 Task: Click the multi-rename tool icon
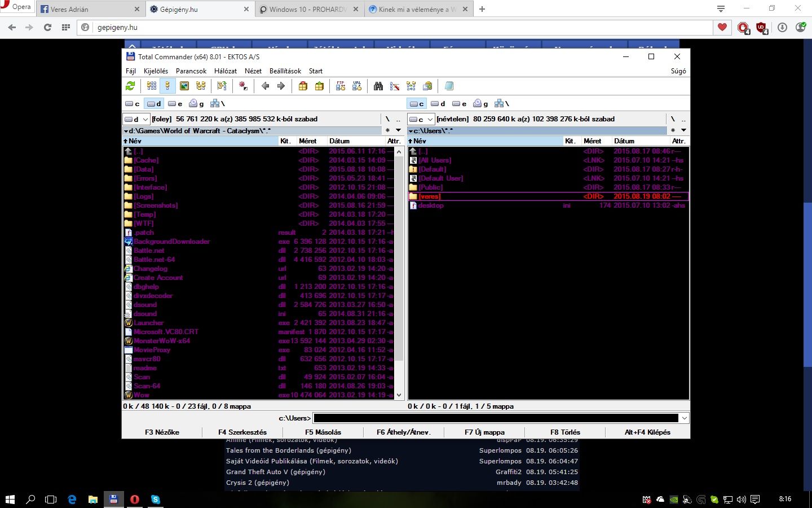pyautogui.click(x=395, y=86)
